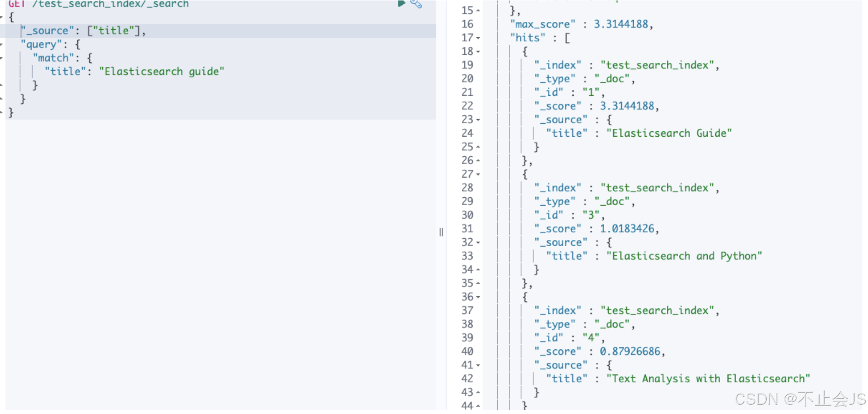Image resolution: width=868 pixels, height=414 pixels.
Task: Fold the "_source" block at line 23
Action: (478, 120)
